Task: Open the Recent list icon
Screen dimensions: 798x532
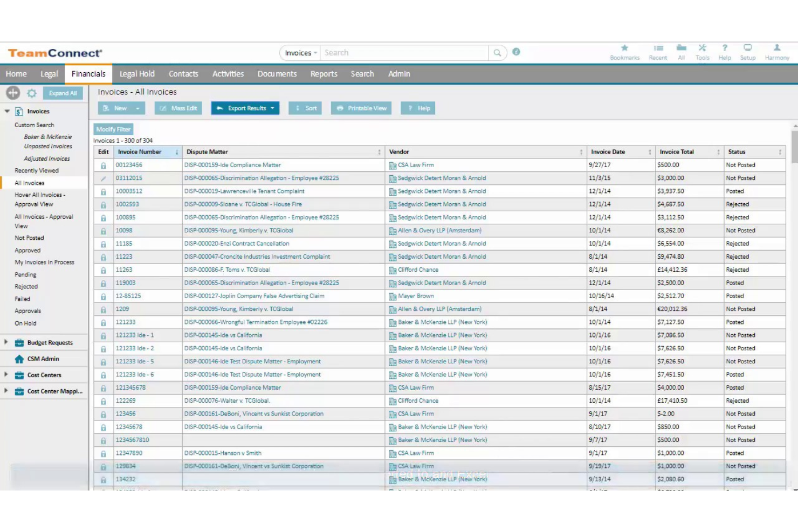Action: [x=658, y=48]
